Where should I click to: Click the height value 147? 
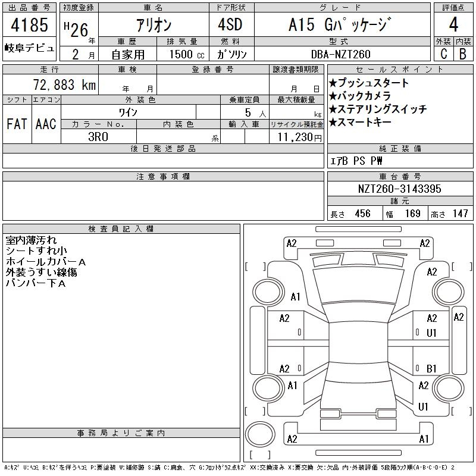point(460,214)
